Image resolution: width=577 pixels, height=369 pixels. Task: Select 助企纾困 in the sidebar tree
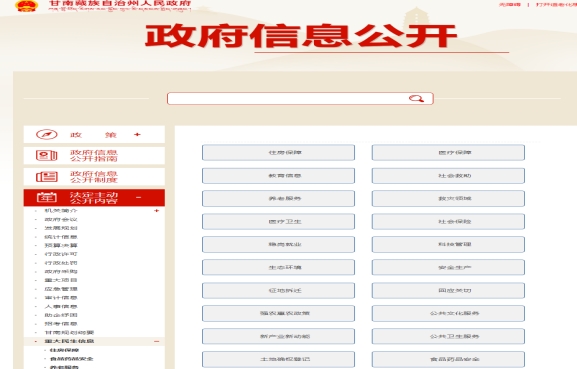pos(61,315)
